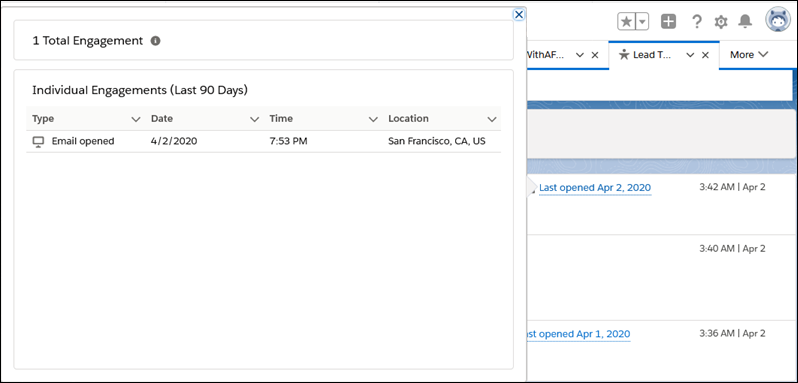The height and width of the screenshot is (383, 798).
Task: Select the 7:53 PM time cell
Action: tap(288, 141)
